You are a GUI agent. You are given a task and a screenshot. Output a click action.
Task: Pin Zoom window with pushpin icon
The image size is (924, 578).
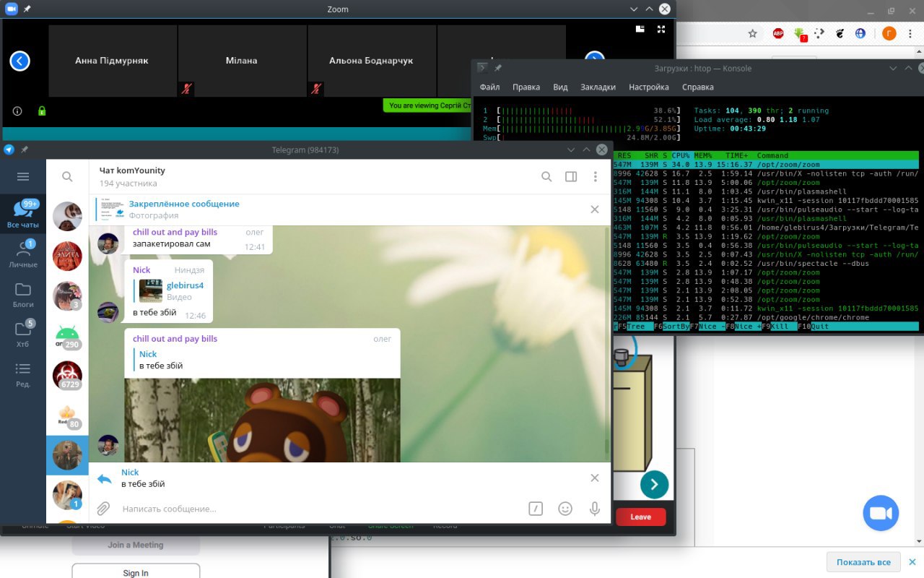click(27, 9)
